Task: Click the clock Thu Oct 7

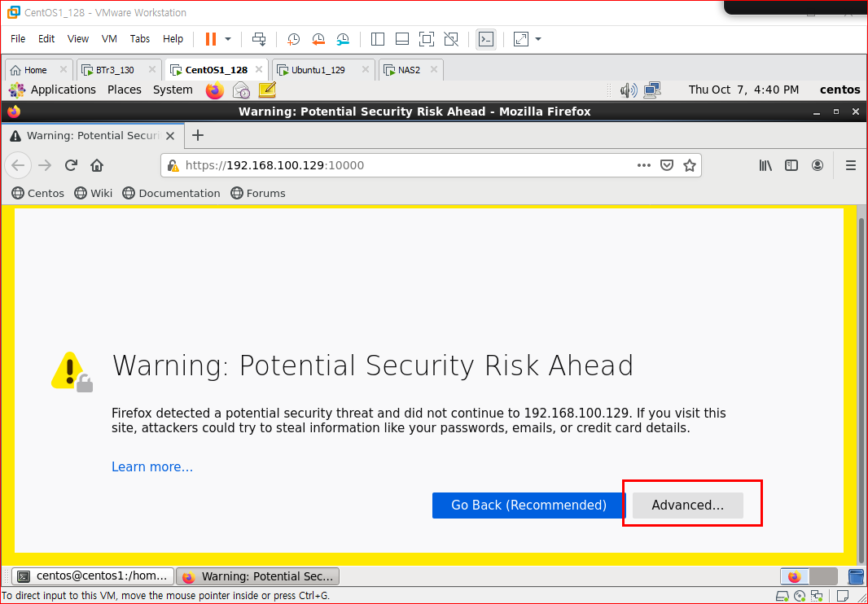Action: click(743, 90)
